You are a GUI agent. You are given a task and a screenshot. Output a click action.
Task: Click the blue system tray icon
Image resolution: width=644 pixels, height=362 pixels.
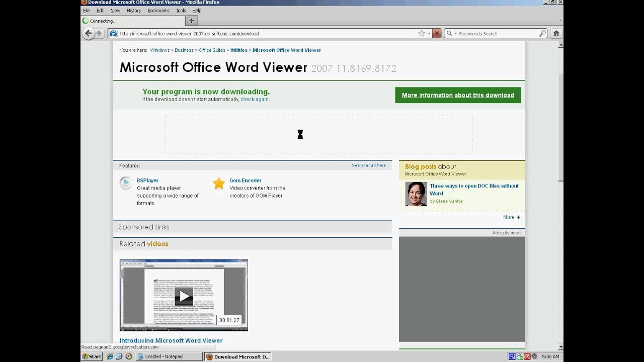click(512, 356)
